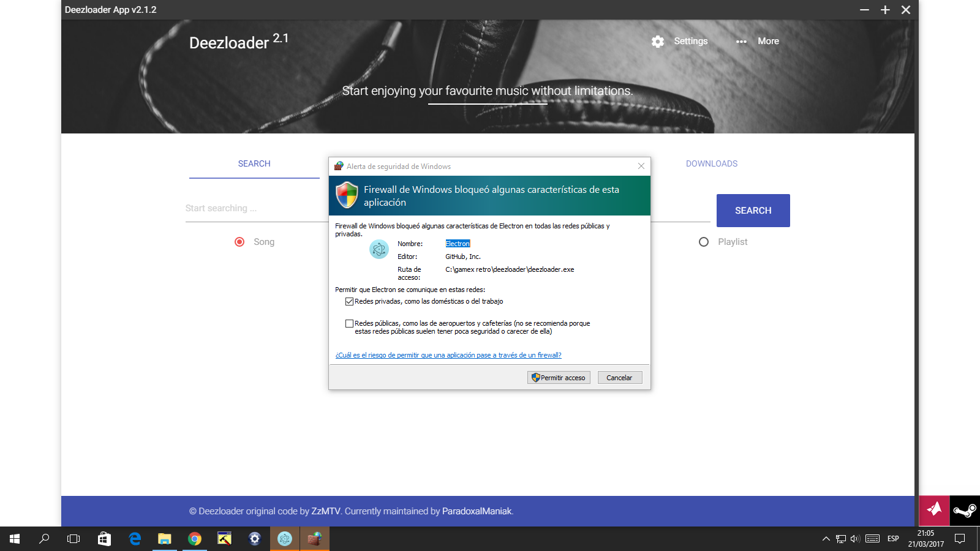Switch to the SEARCH tab

point(254,163)
